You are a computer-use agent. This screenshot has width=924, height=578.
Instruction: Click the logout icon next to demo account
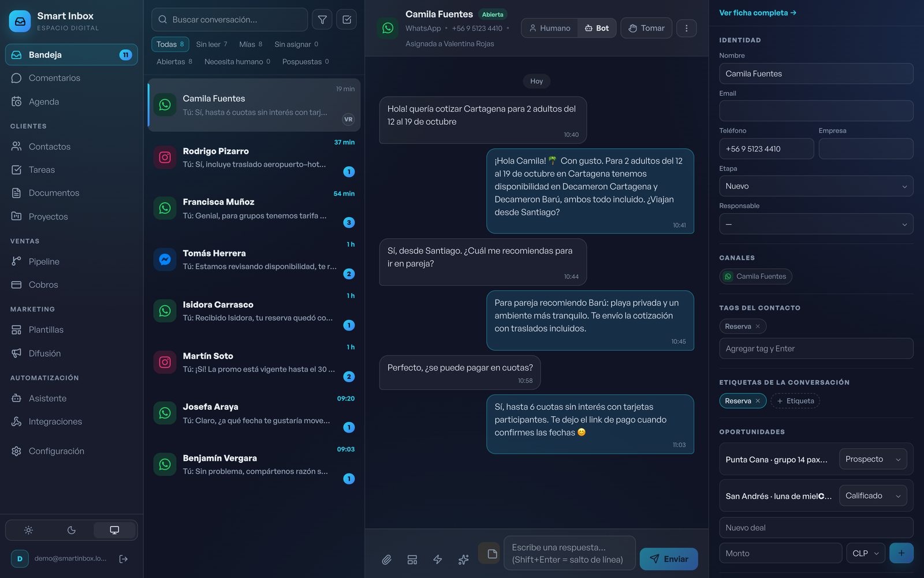pyautogui.click(x=123, y=558)
